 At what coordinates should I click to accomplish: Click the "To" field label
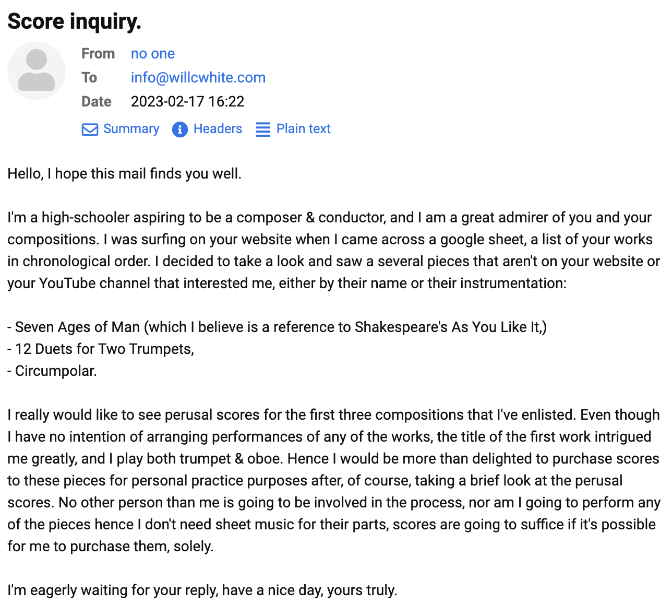point(89,78)
